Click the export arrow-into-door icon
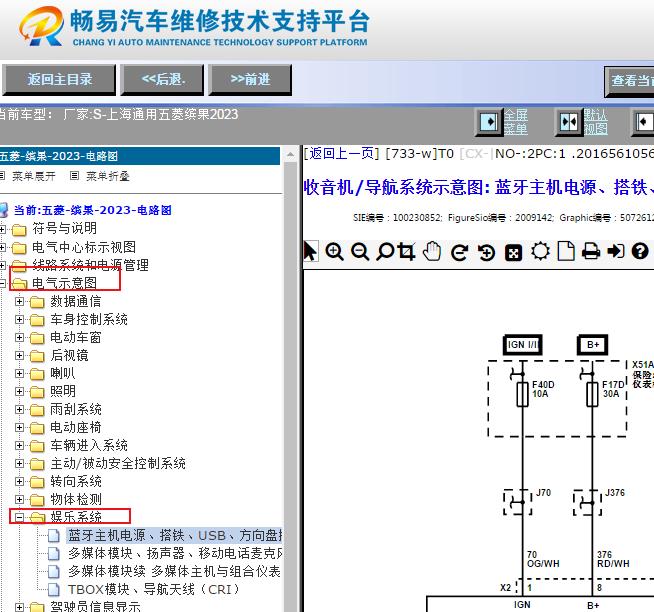The height and width of the screenshot is (612, 654). [616, 252]
